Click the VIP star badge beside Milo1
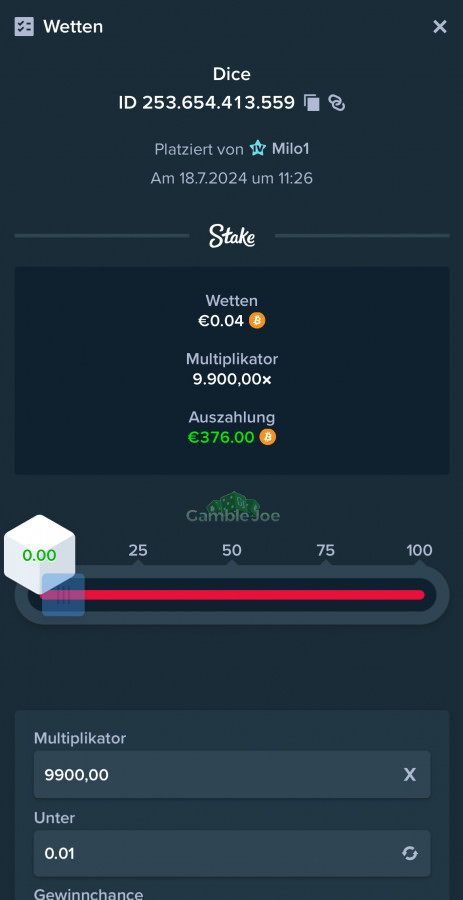Viewport: 463px width, 900px height. [x=258, y=149]
